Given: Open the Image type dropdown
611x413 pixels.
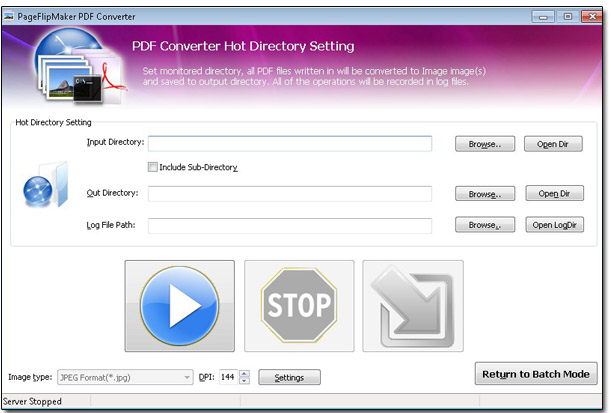Looking at the screenshot, I should [x=125, y=377].
